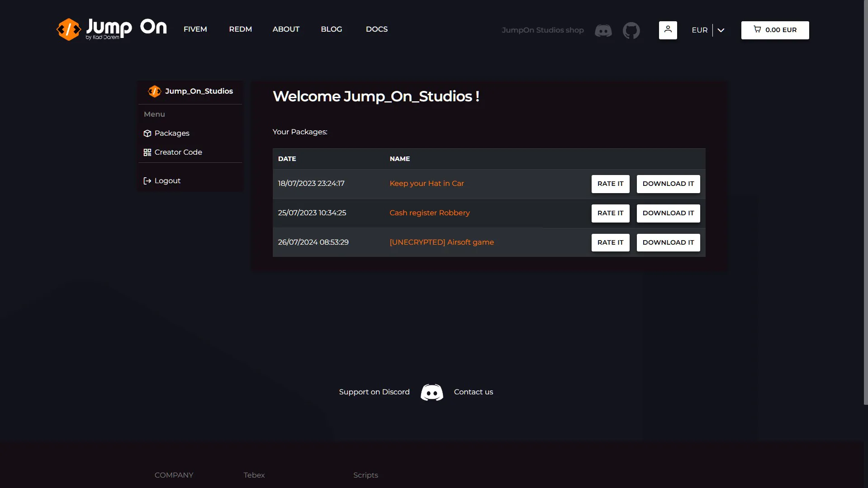Expand the EUR currency dropdown
Image resolution: width=868 pixels, height=488 pixels.
click(x=699, y=30)
